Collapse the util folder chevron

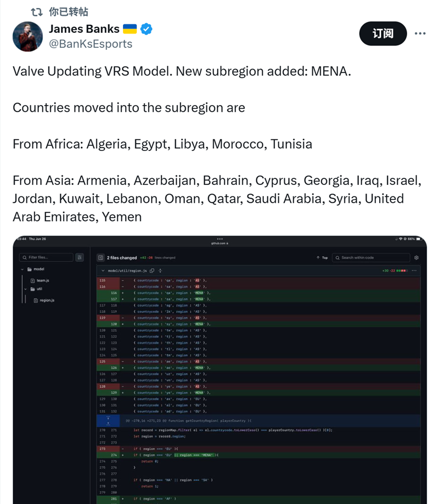pyautogui.click(x=25, y=289)
